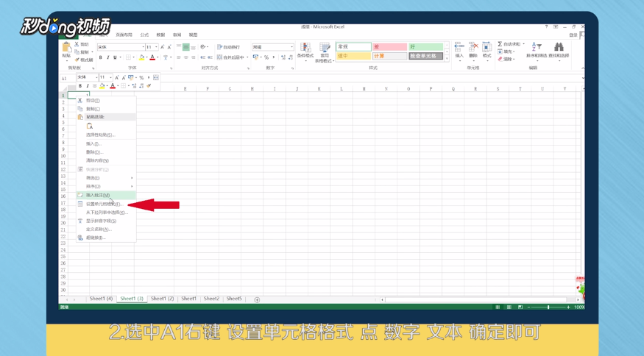Click Wrap Text (自动换行) button
Screen dimensions: 644x356
click(x=228, y=47)
